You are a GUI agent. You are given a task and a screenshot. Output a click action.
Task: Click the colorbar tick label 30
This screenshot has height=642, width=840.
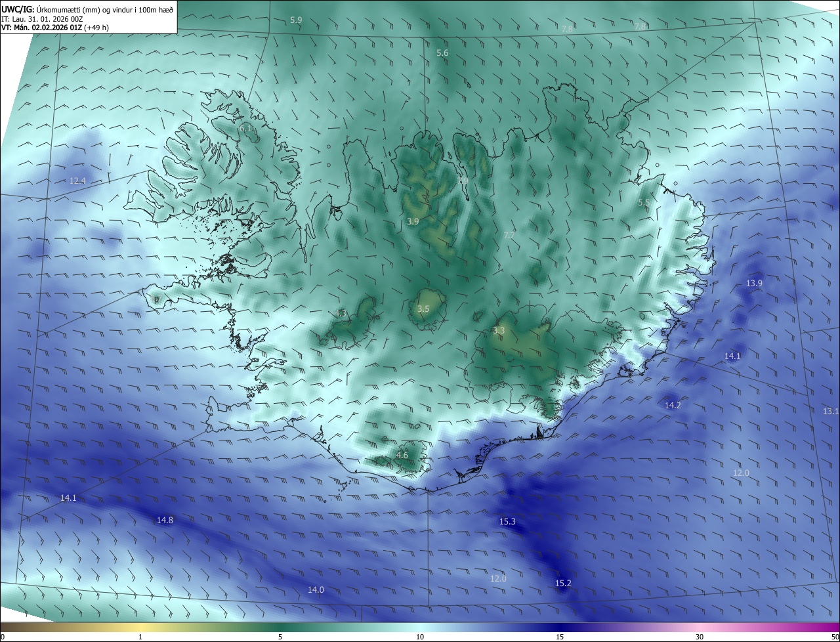click(700, 637)
